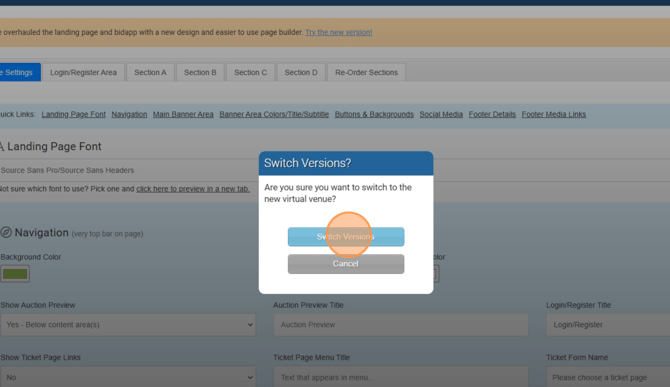Focus the Login/Register Title field
The width and height of the screenshot is (670, 387).
tap(608, 325)
